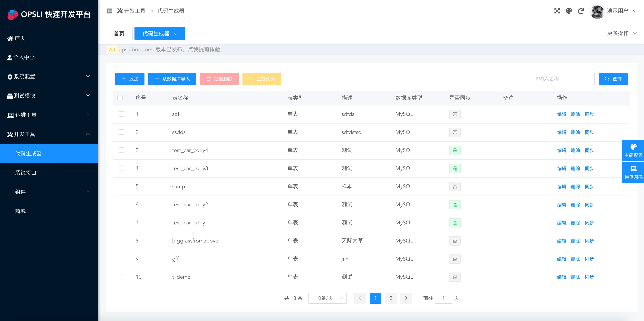This screenshot has height=321, width=644.
Task: Click the refresh icon in header
Action: pos(581,11)
